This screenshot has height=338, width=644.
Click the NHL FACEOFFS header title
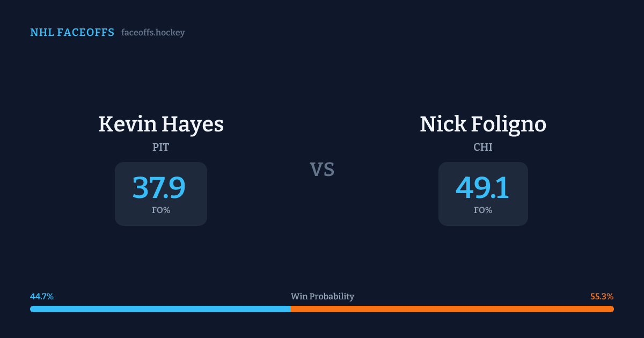coord(72,33)
